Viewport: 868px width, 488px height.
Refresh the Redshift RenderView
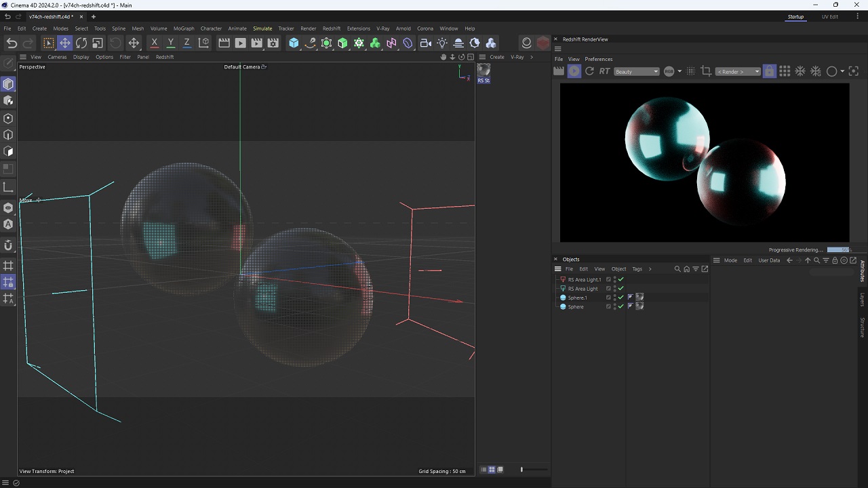[589, 71]
